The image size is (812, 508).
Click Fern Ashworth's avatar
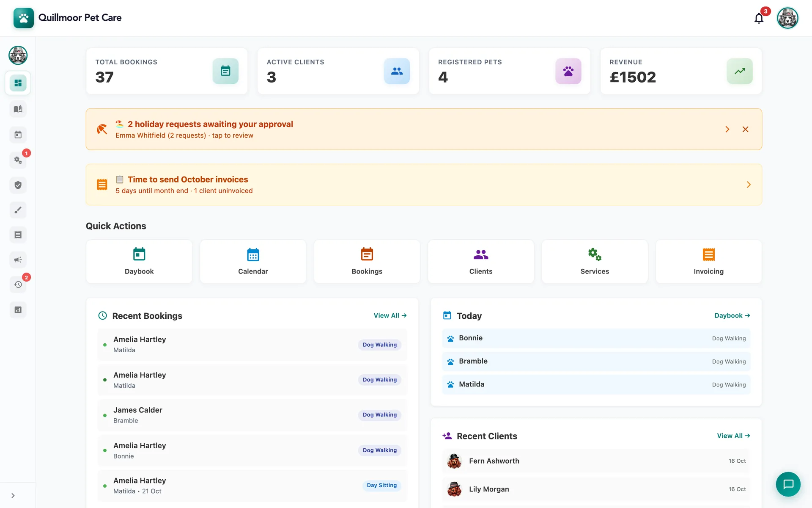tap(454, 461)
